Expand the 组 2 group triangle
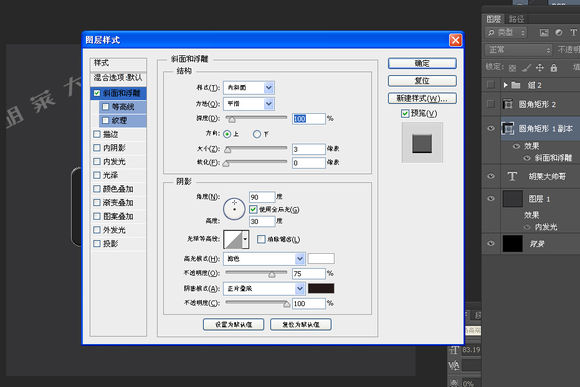 505,85
